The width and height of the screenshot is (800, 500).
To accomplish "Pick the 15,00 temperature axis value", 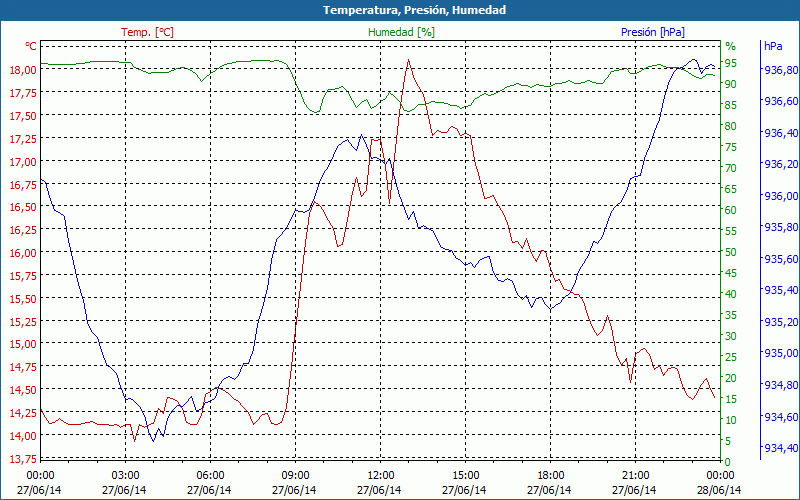I will tap(23, 344).
